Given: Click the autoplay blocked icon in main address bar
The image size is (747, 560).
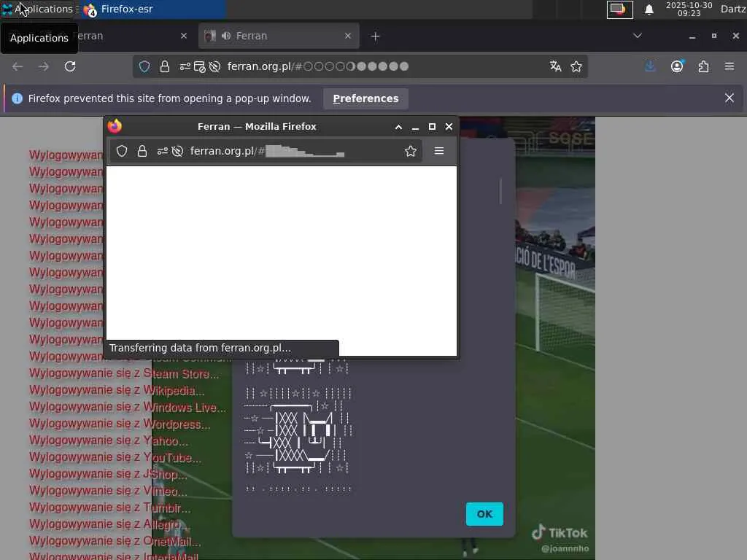Looking at the screenshot, I should 215,66.
